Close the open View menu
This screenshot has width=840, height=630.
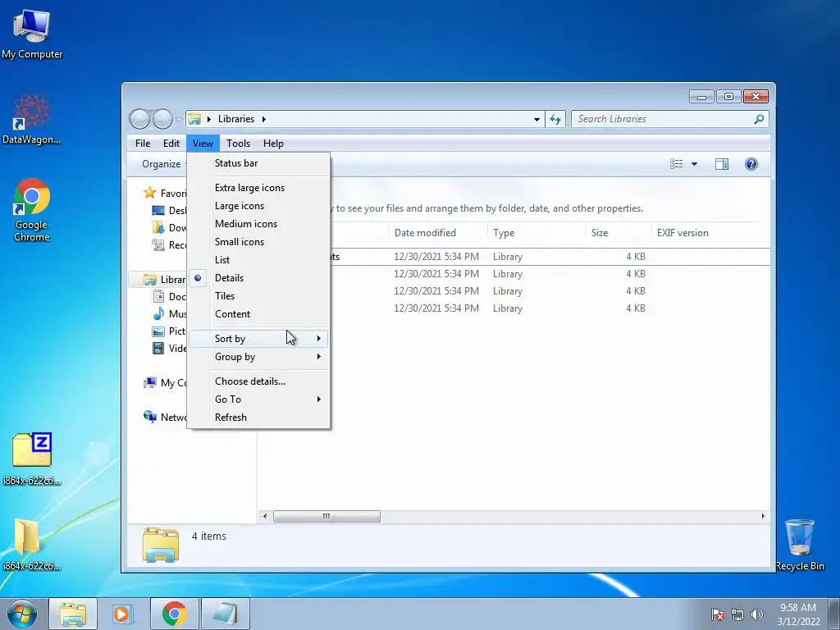pos(203,143)
